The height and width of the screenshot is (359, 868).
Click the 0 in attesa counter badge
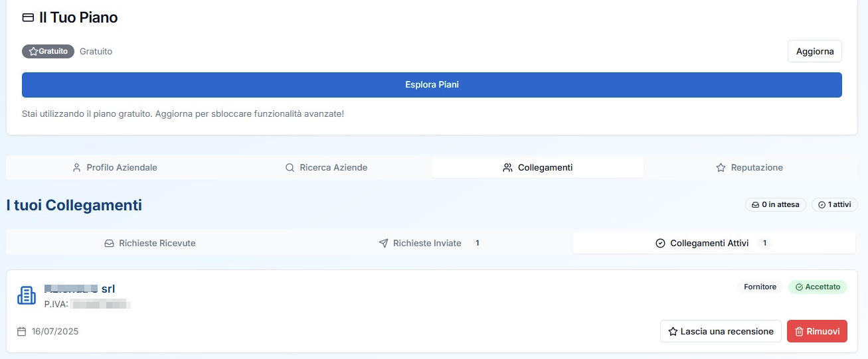point(776,205)
